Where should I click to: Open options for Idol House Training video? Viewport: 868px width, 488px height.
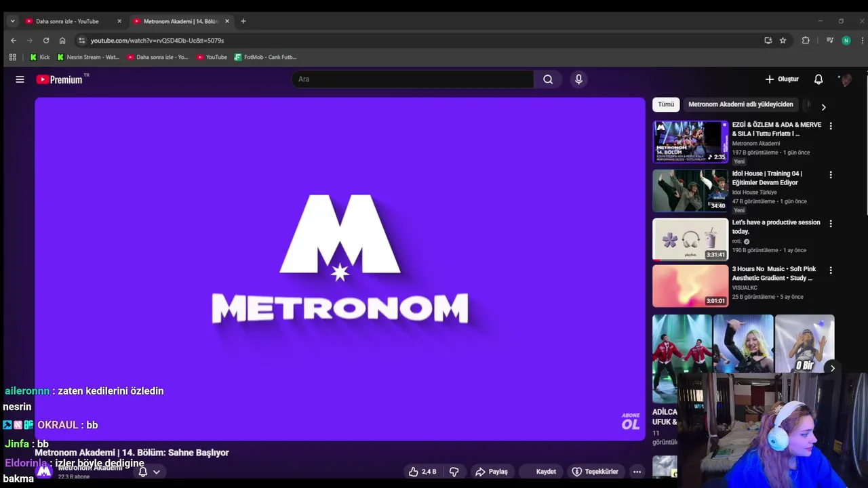[831, 175]
